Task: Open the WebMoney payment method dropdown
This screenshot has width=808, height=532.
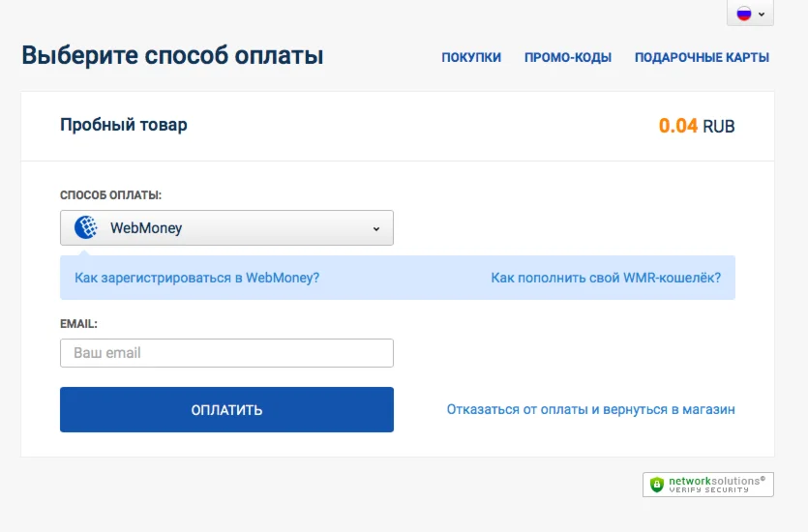Action: pos(226,228)
